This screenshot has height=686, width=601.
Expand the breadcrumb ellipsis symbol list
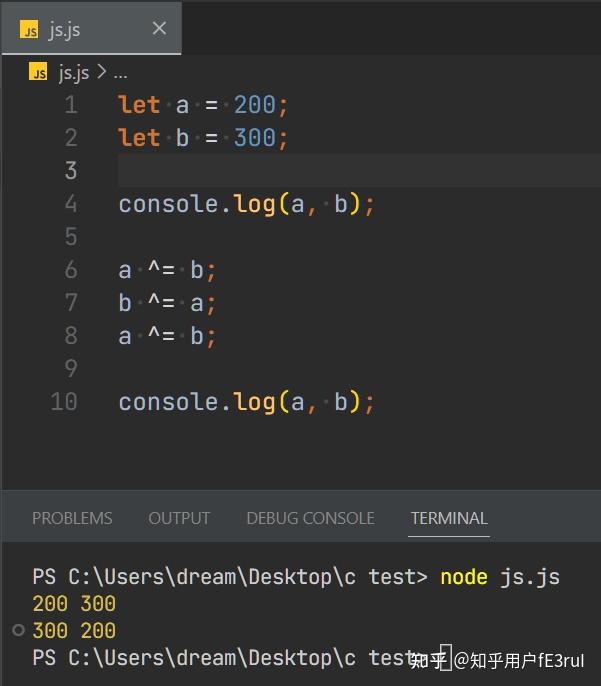(120, 73)
